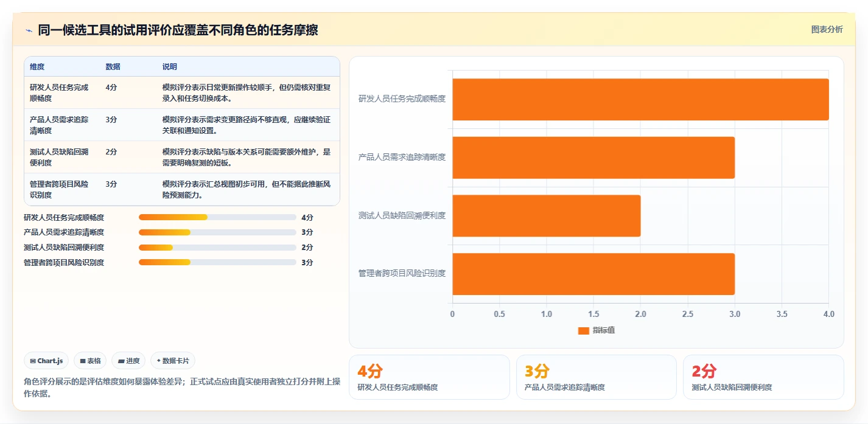
Task: Click the 产品人员需求追踪清晰度 progress bar
Action: [x=217, y=232]
